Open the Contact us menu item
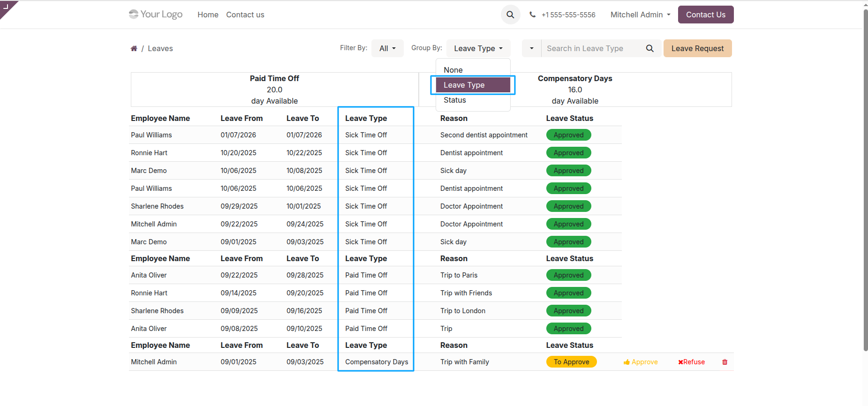Screen dimensions: 868x406 [x=245, y=15]
